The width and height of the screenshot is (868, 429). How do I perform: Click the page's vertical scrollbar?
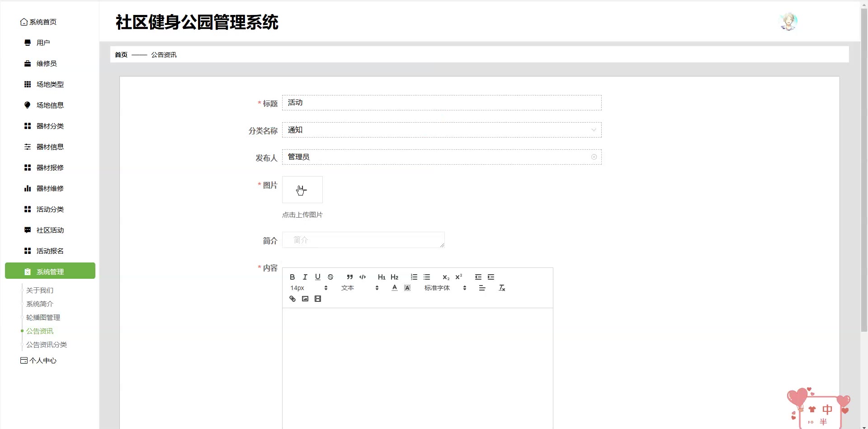[x=864, y=170]
